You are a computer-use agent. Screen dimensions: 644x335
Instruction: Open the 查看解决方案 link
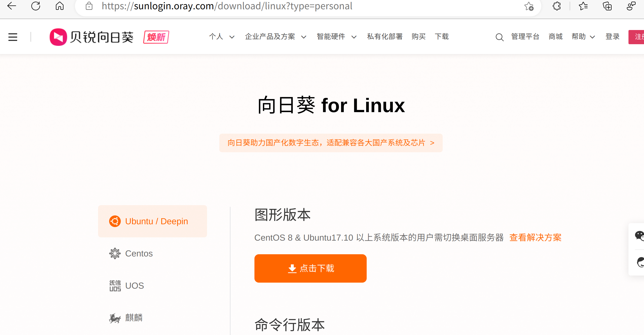tap(535, 238)
